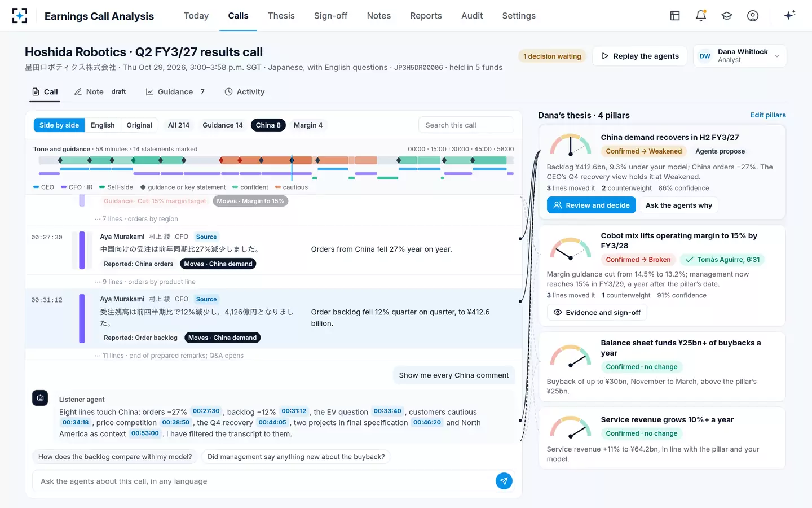Viewport: 812px width, 508px height.
Task: Open the notifications bell
Action: click(x=701, y=16)
